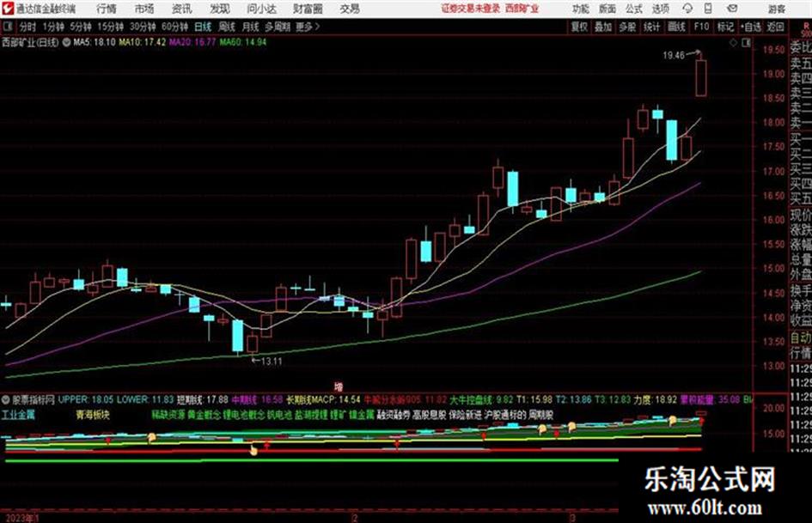Click the 叠加 overlay button
Viewport: 812px width, 523px height.
(603, 27)
